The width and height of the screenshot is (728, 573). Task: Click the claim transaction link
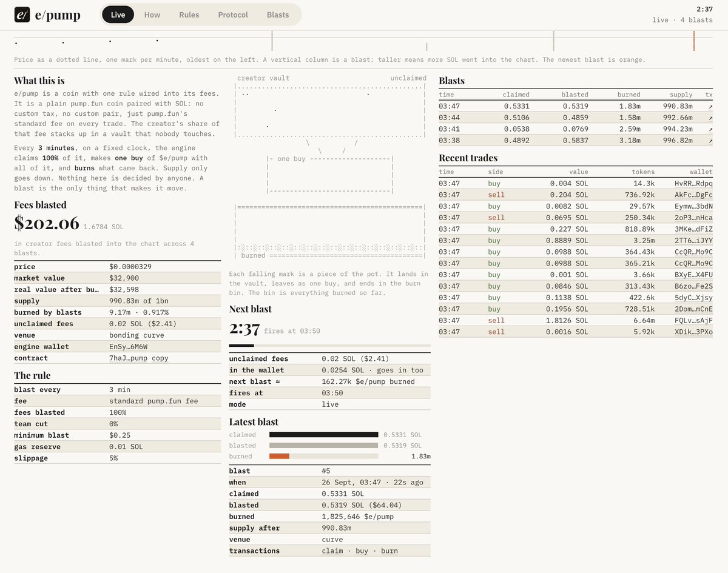[x=332, y=551]
